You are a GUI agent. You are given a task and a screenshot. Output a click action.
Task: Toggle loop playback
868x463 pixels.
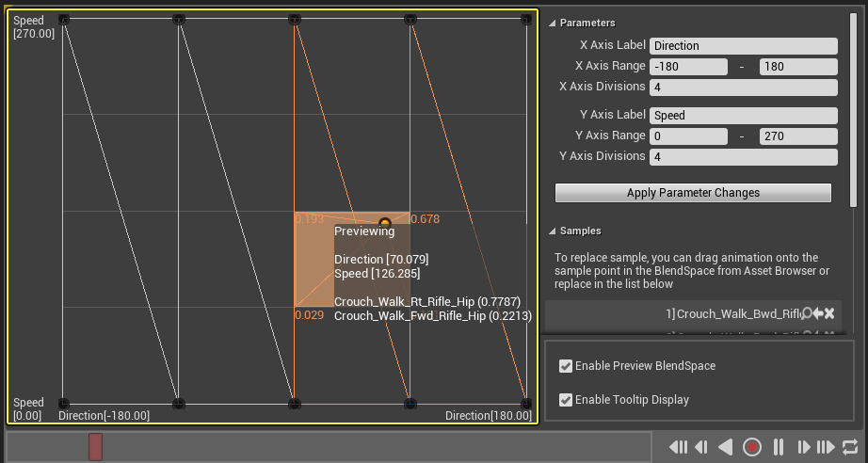(x=850, y=447)
